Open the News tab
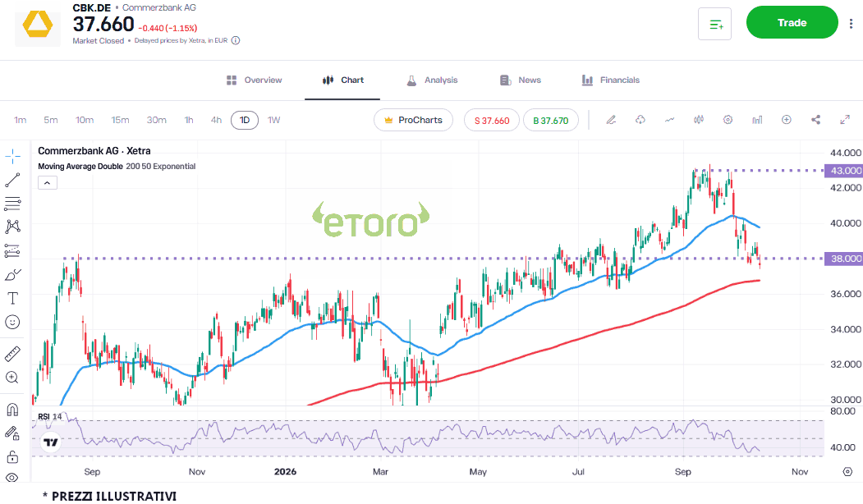 (521, 80)
